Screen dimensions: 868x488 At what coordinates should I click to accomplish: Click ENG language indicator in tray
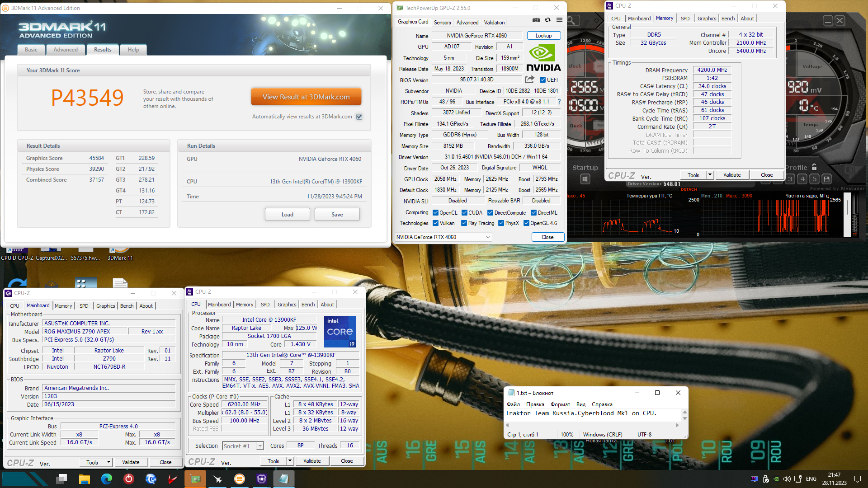click(811, 479)
